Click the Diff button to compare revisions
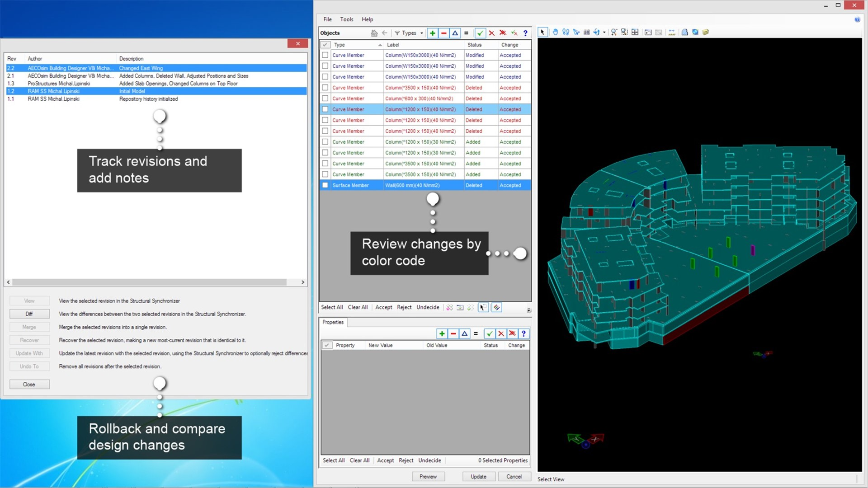The height and width of the screenshot is (488, 868). click(x=28, y=314)
